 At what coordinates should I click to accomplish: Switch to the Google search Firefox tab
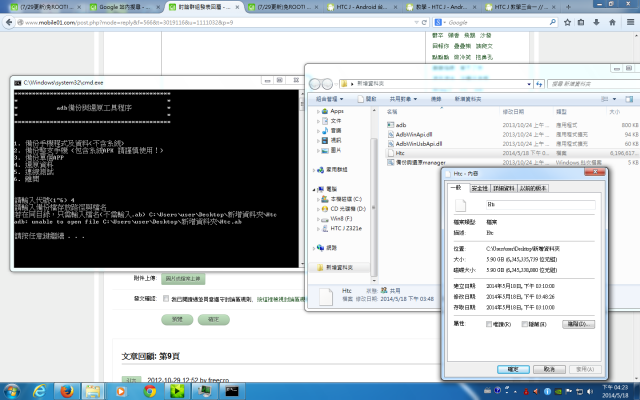[124, 7]
